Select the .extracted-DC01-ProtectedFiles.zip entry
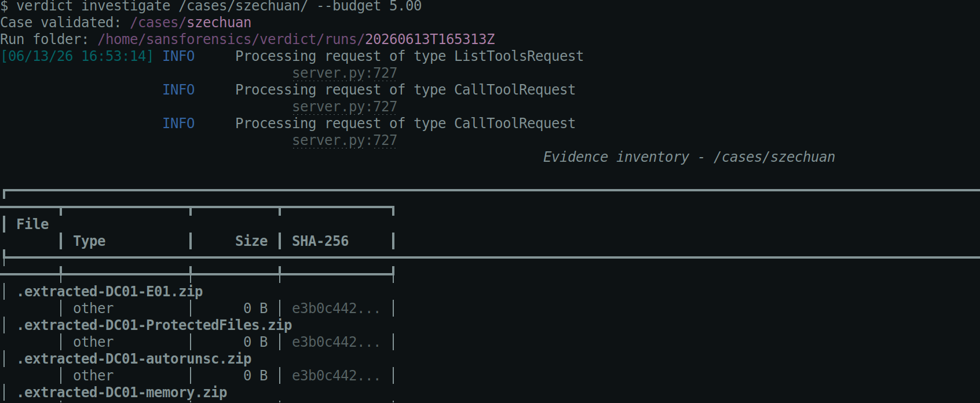Image resolution: width=980 pixels, height=403 pixels. pos(154,325)
